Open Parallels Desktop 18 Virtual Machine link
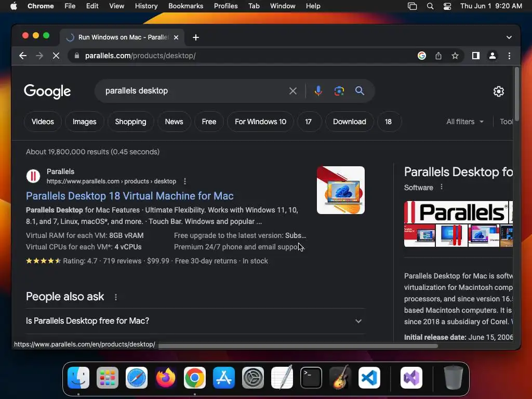532x399 pixels. [129, 196]
